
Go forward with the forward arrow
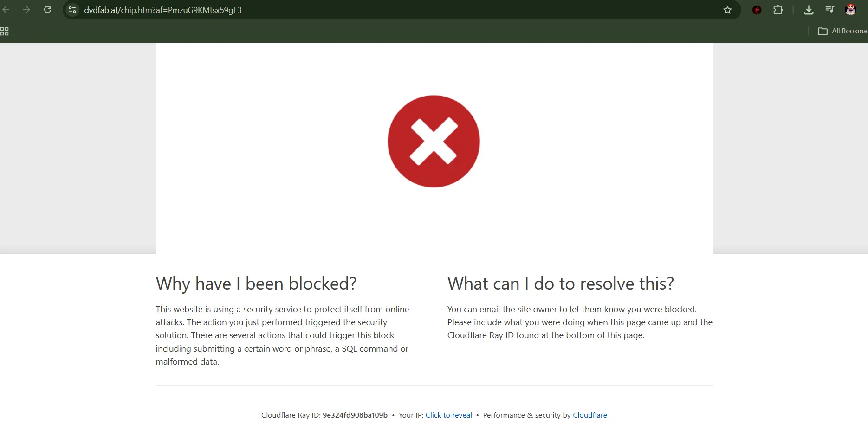coord(26,10)
